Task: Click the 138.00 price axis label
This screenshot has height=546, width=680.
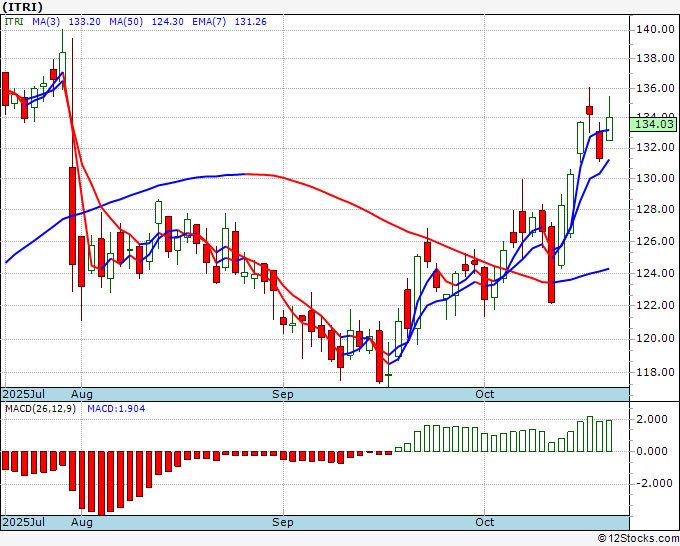Action: [x=655, y=58]
